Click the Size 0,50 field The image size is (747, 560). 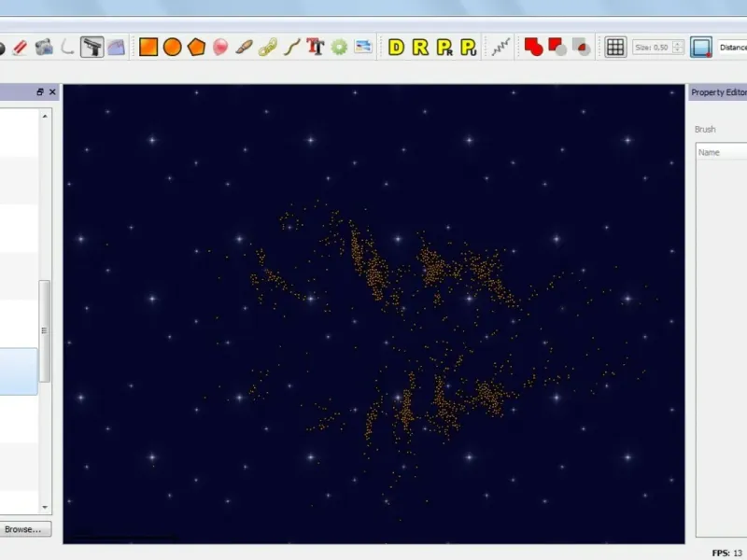click(x=653, y=48)
